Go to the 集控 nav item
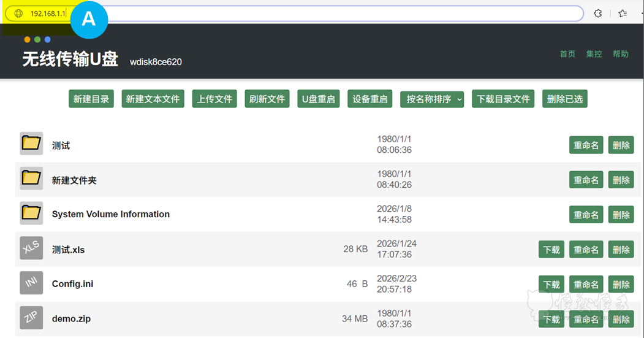 pyautogui.click(x=594, y=54)
